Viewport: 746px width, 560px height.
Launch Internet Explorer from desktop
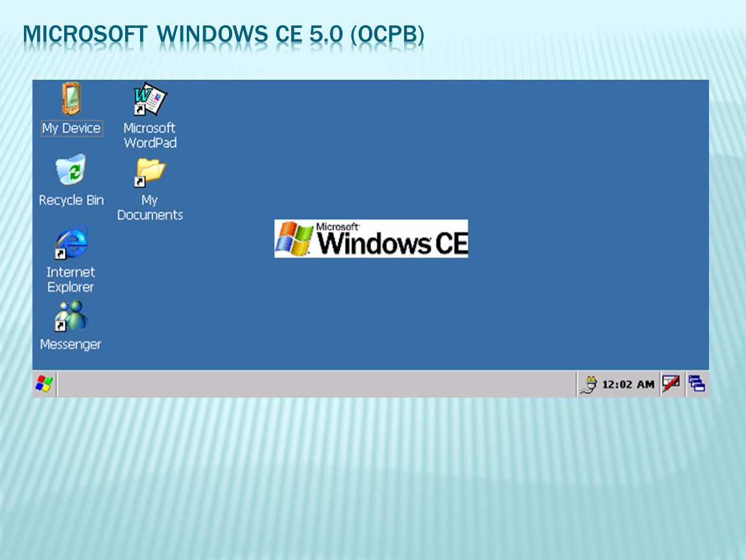tap(71, 242)
